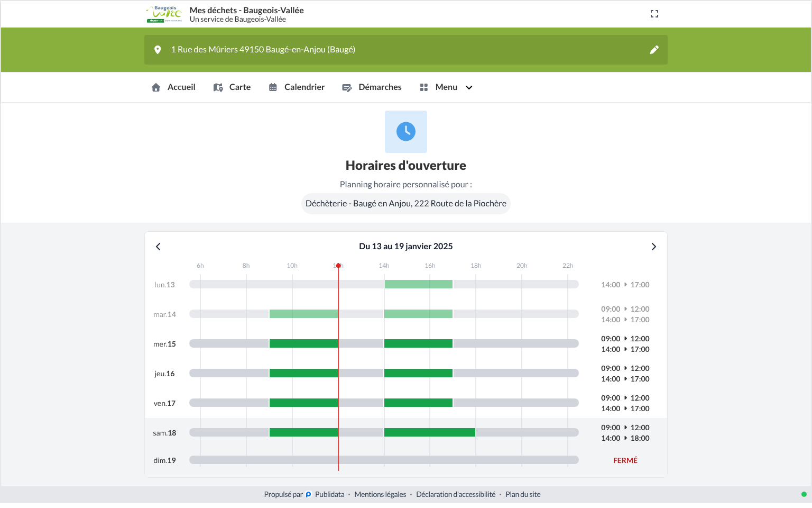Click the Menu grid icon

423,87
